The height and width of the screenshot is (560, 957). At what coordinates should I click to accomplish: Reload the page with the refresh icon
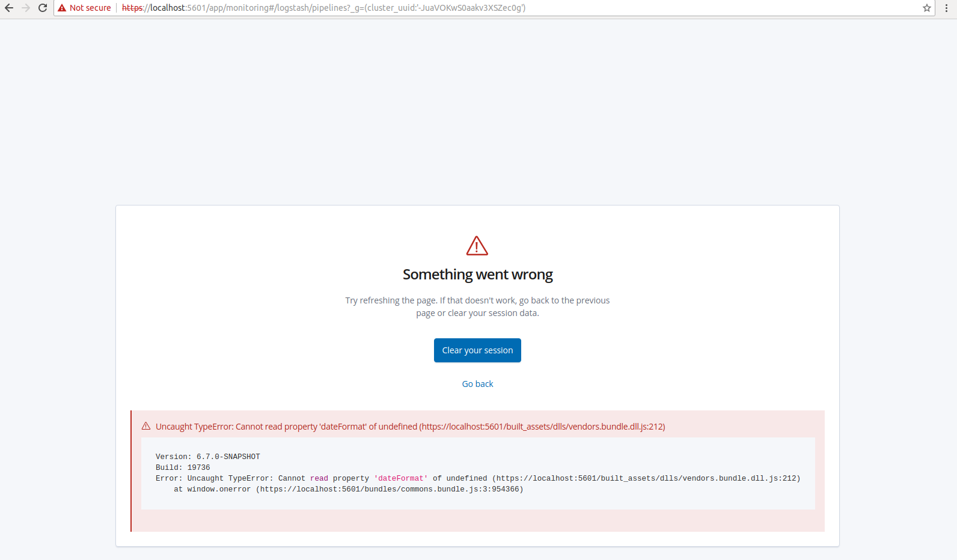click(43, 8)
